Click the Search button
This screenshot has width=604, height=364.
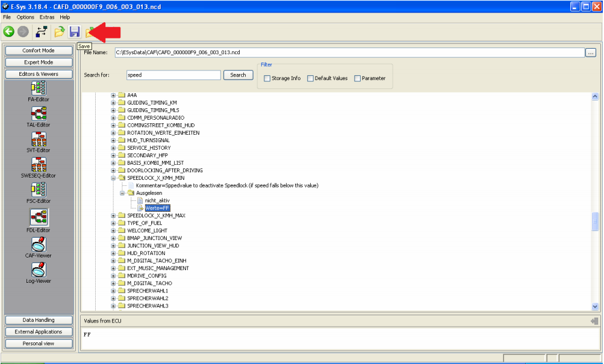click(x=238, y=75)
